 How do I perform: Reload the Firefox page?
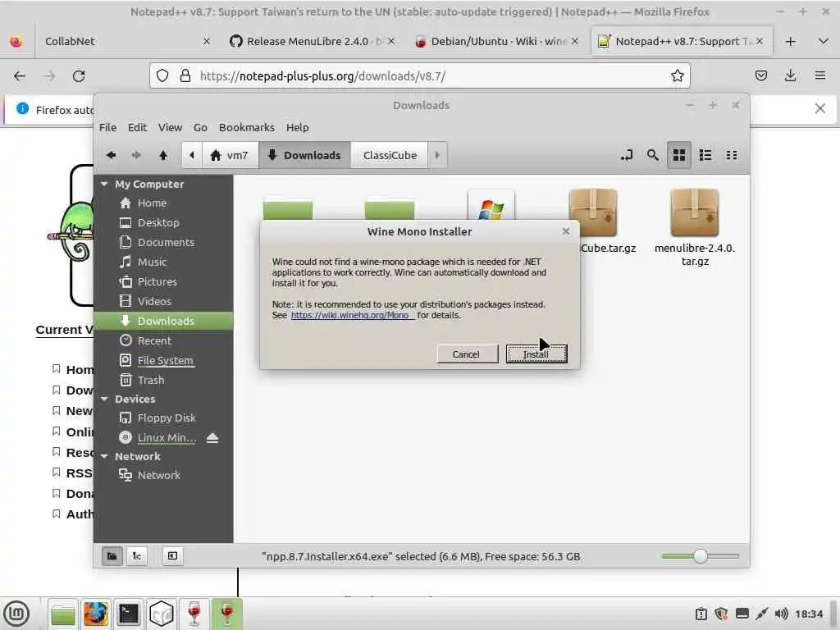pos(79,76)
